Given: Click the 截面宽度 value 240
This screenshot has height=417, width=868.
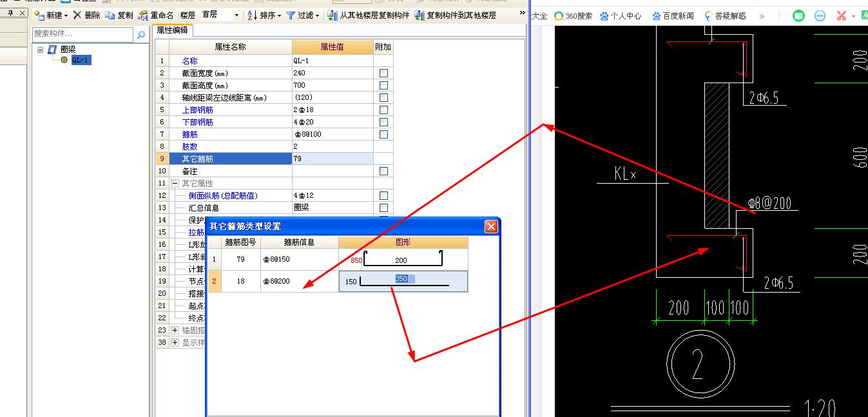Looking at the screenshot, I should [333, 73].
